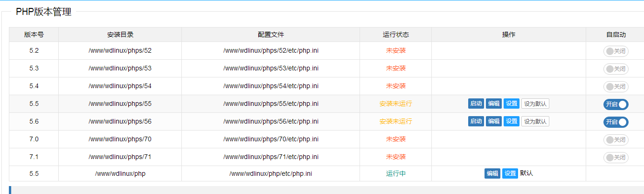Turn off autostart toggle for PHP 5.6
This screenshot has height=194, width=644.
[616, 122]
